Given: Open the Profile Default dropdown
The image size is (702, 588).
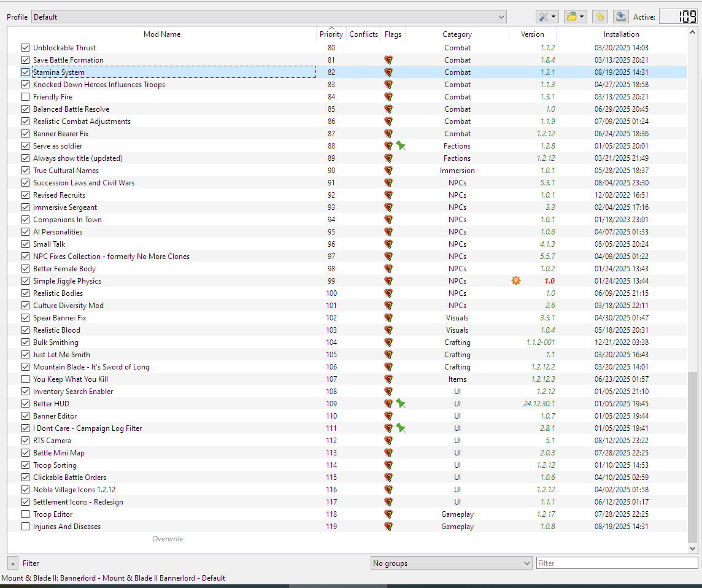Looking at the screenshot, I should click(269, 17).
